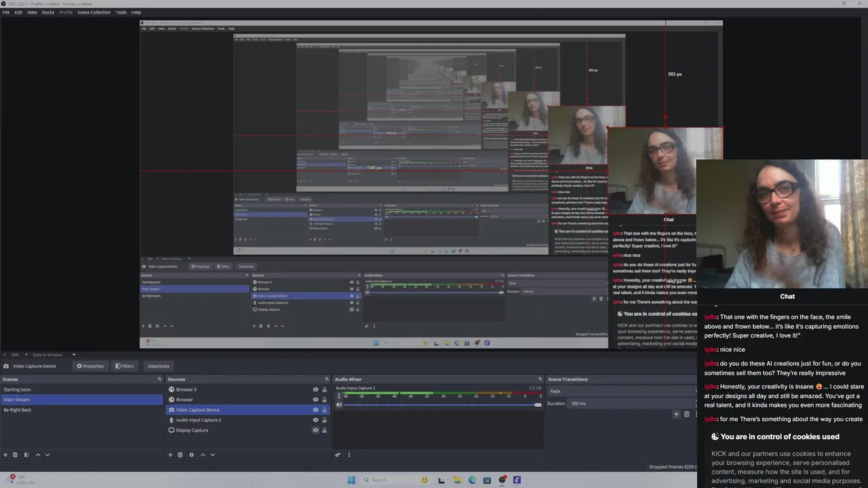Screen dimensions: 868x488
Task: Open the File menu
Action: pos(6,12)
